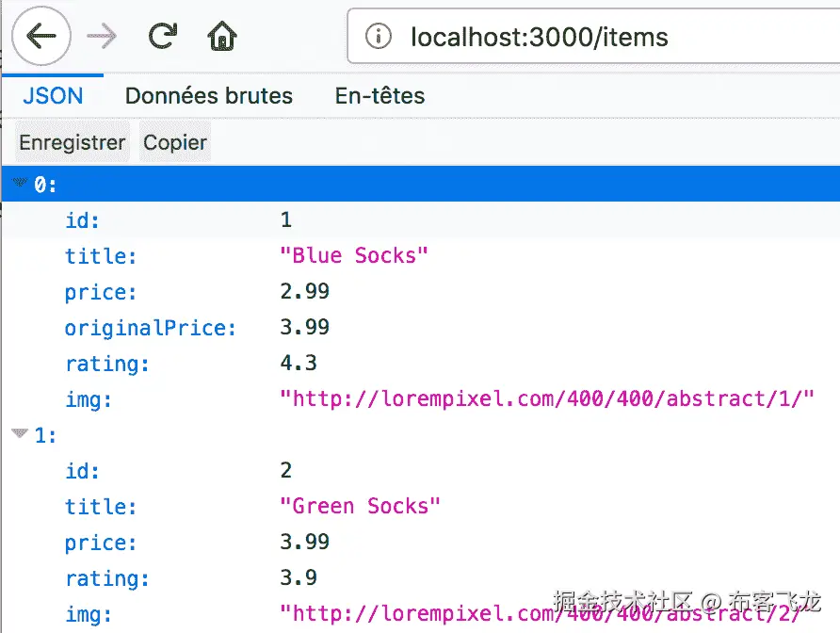
Task: Switch to the En-têtes tab
Action: pos(380,96)
